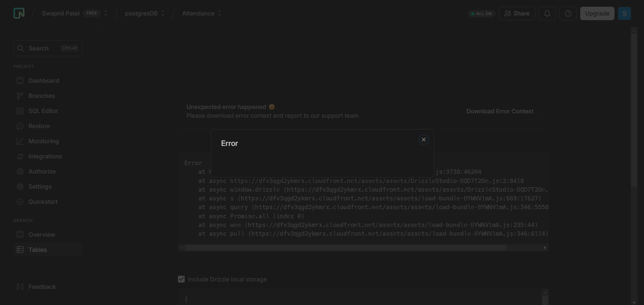Toggle Include Drizzle local storage checkbox
The image size is (644, 305).
pos(181,279)
